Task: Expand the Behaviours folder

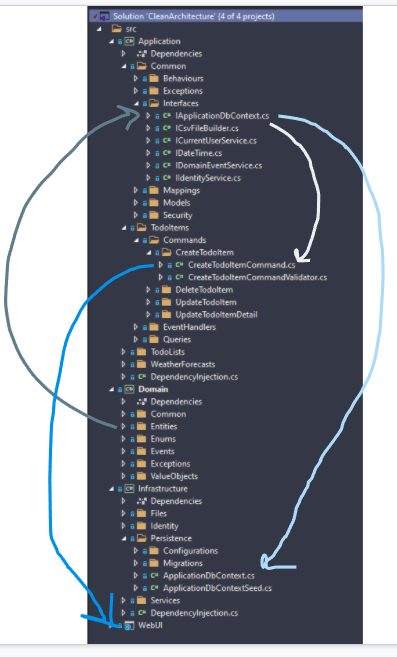Action: click(136, 78)
